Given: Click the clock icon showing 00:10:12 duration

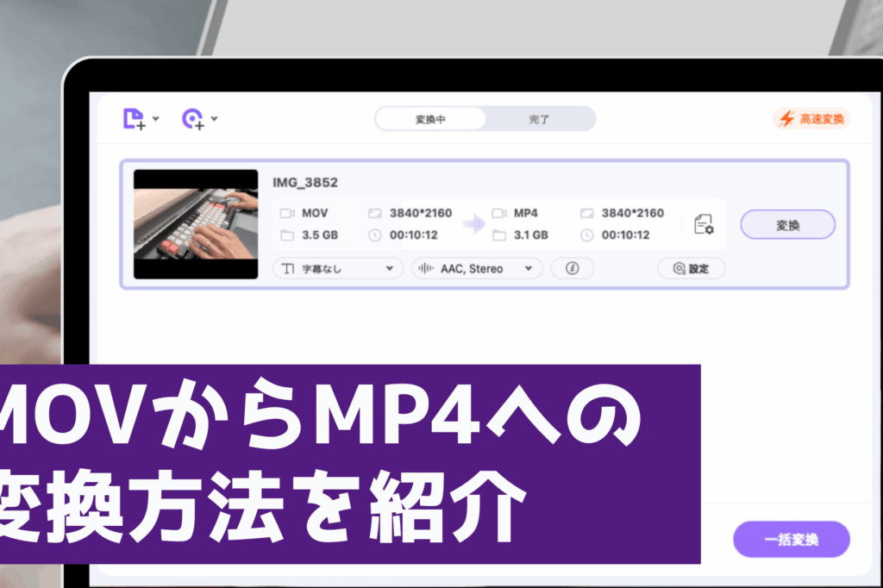Looking at the screenshot, I should click(375, 233).
